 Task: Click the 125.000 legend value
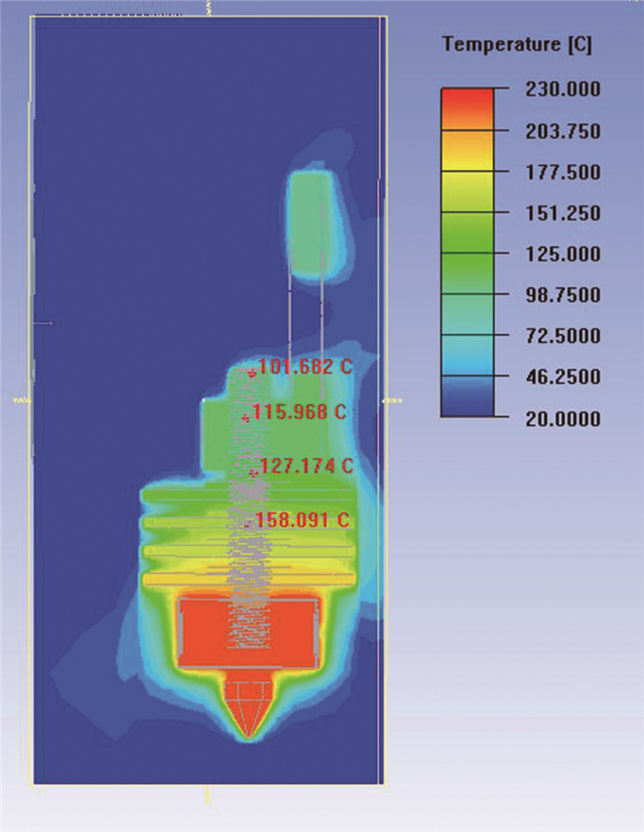tap(563, 254)
